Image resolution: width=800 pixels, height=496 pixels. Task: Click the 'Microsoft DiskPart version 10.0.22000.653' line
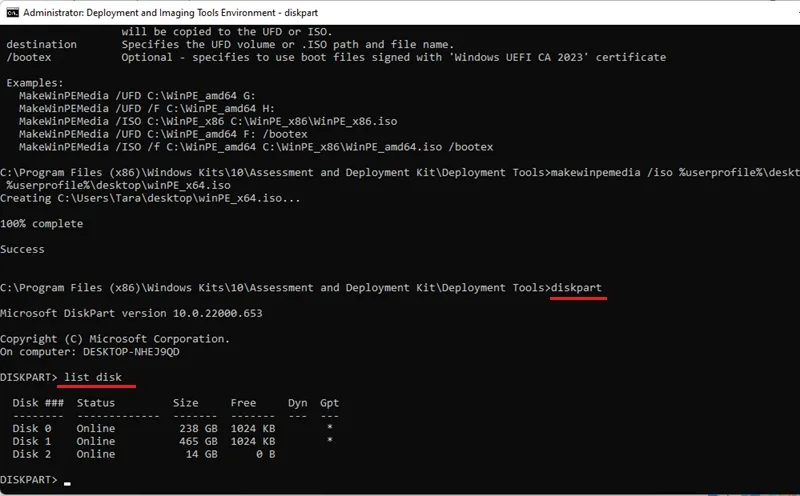coord(131,313)
